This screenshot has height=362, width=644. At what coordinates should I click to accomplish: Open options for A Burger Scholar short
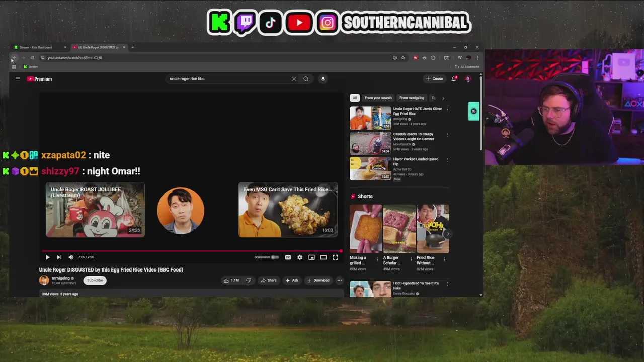point(411,260)
